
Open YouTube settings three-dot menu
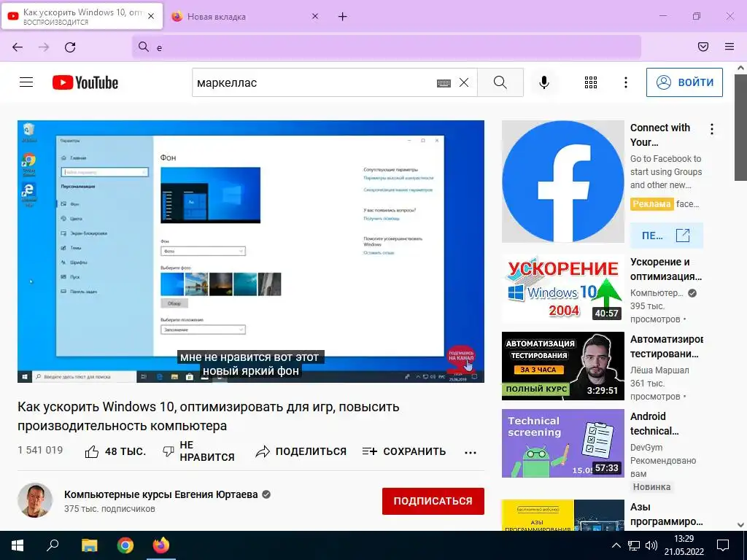[x=625, y=82]
